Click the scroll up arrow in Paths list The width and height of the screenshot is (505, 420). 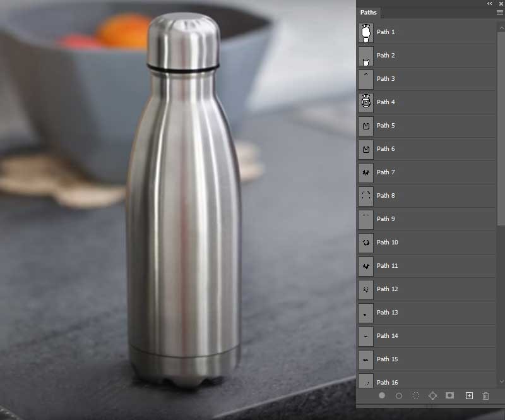click(501, 28)
